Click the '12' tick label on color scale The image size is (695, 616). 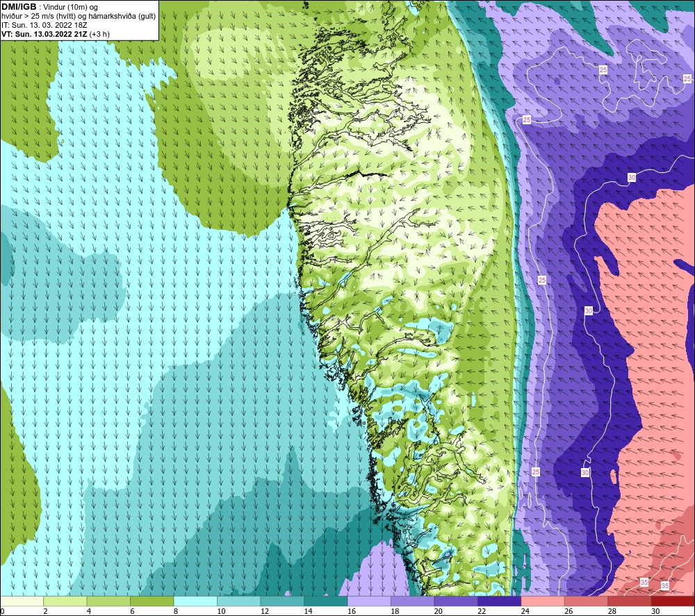click(x=265, y=611)
